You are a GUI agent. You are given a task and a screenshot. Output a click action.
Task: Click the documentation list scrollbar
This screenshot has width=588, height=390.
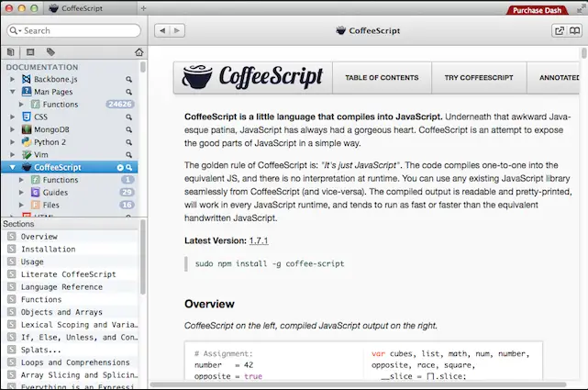tap(142, 68)
